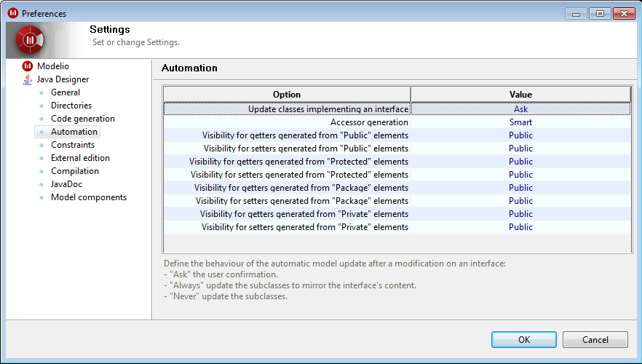Select the Compilation settings page

(x=75, y=171)
